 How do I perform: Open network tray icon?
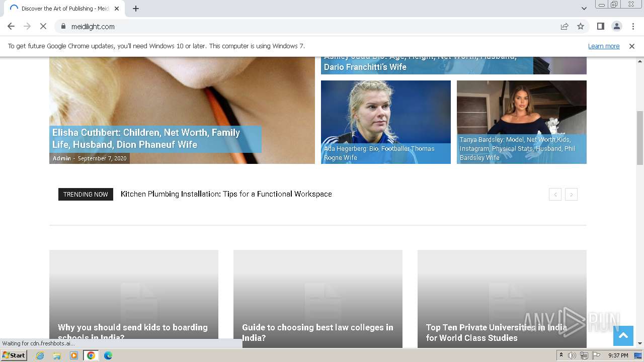coord(584,355)
